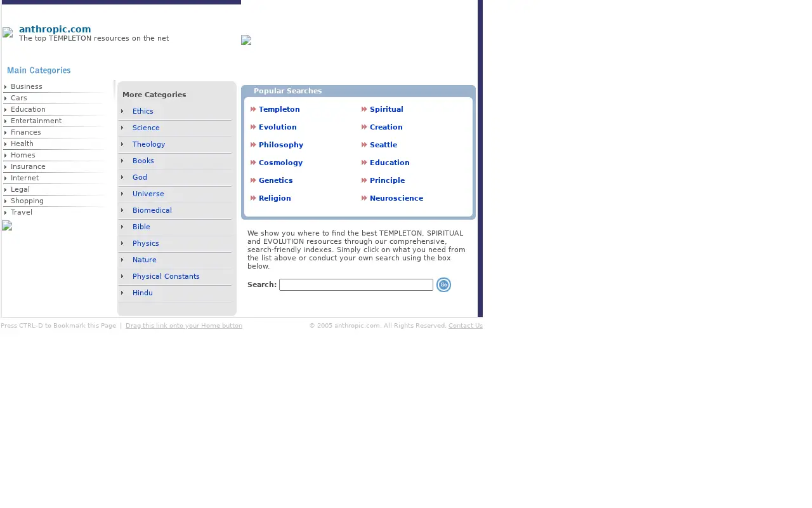Click 'Drag this link onto your Home button'

184,326
